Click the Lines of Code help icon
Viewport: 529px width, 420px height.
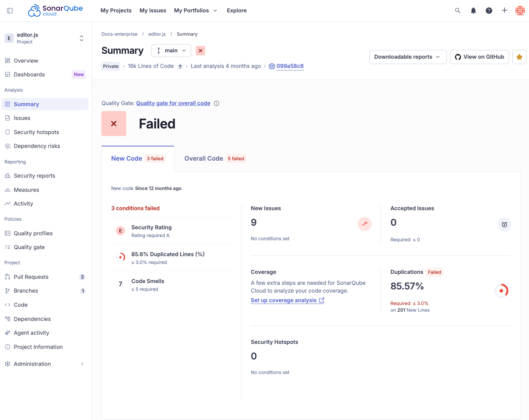coord(180,67)
